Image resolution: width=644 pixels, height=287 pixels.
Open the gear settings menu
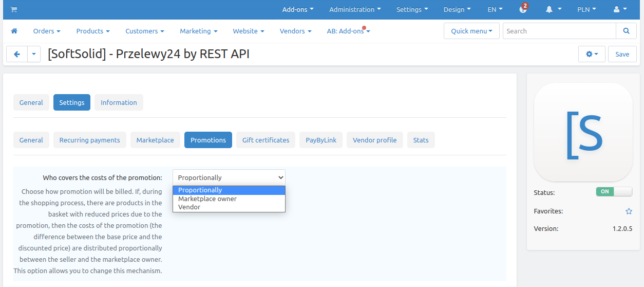(x=592, y=54)
